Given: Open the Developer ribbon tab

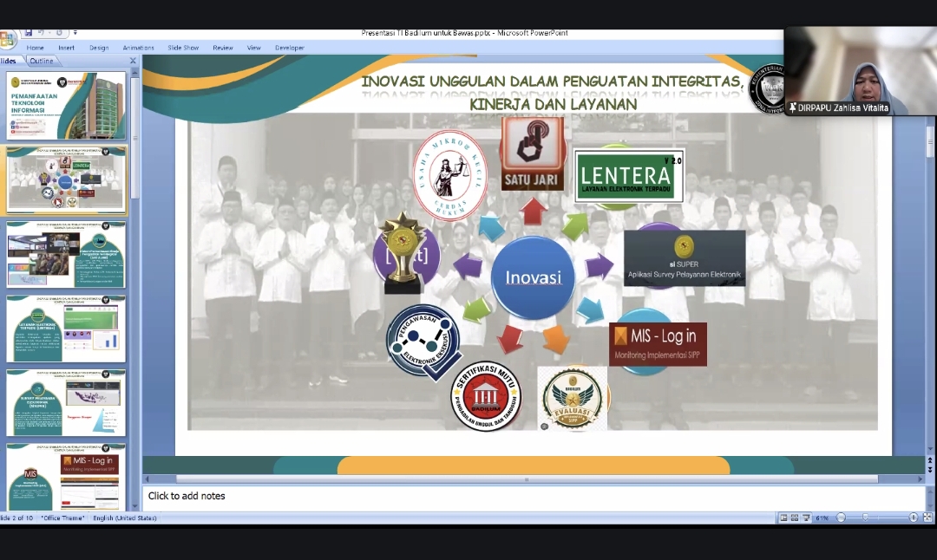Looking at the screenshot, I should coord(290,48).
